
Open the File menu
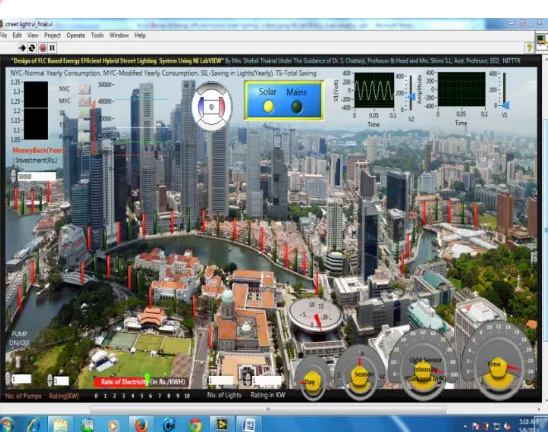pyautogui.click(x=3, y=35)
